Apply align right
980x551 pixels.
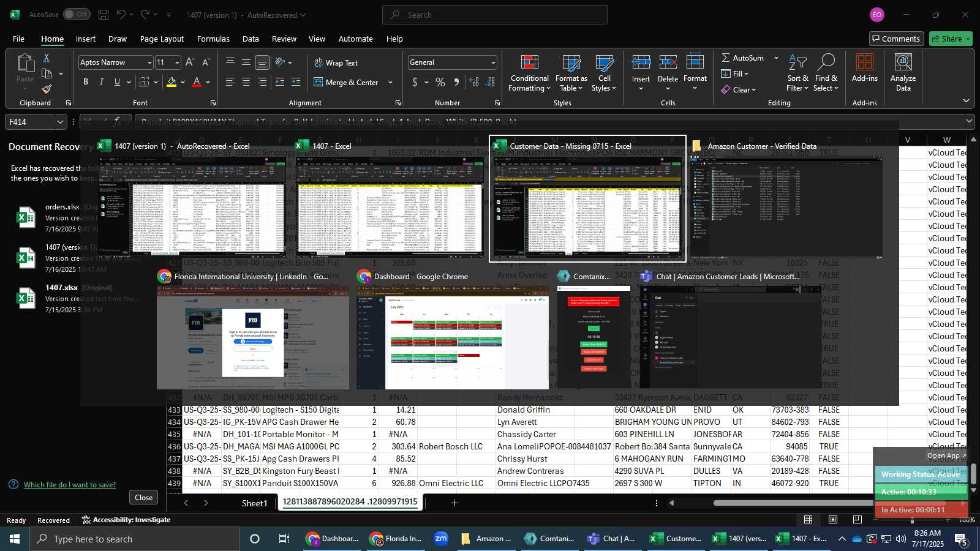point(262,82)
